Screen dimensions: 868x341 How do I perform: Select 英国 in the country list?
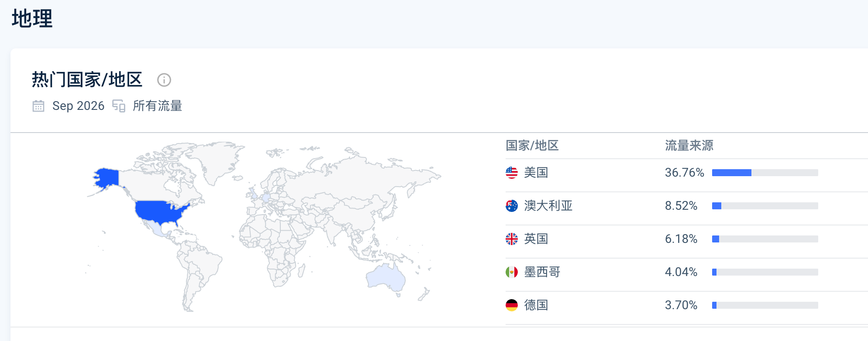(x=536, y=239)
